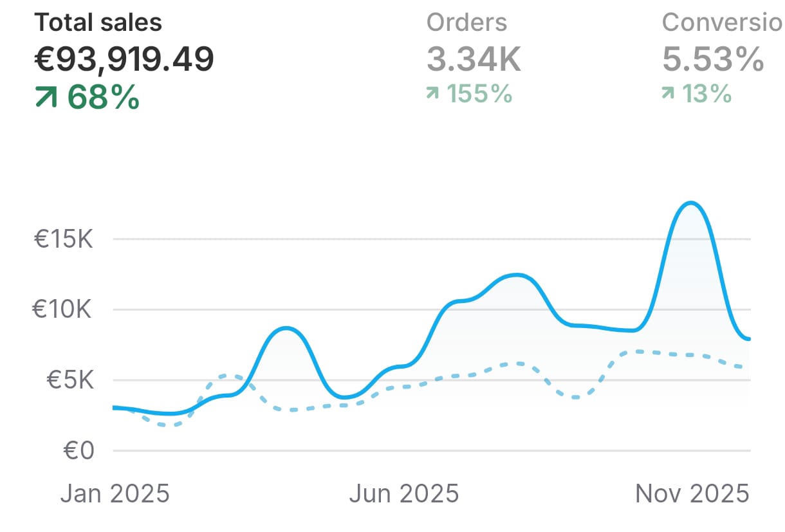
Task: Click the 155% orders growth indicator
Action: click(x=479, y=94)
